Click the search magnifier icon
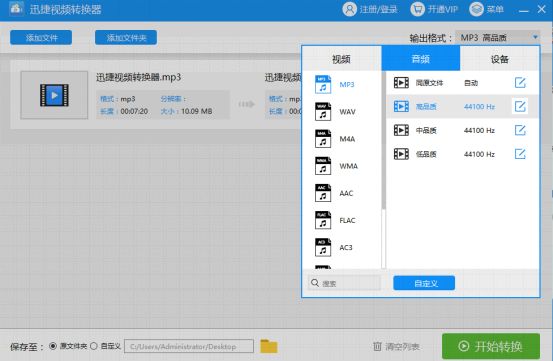This screenshot has width=553, height=361. [315, 283]
